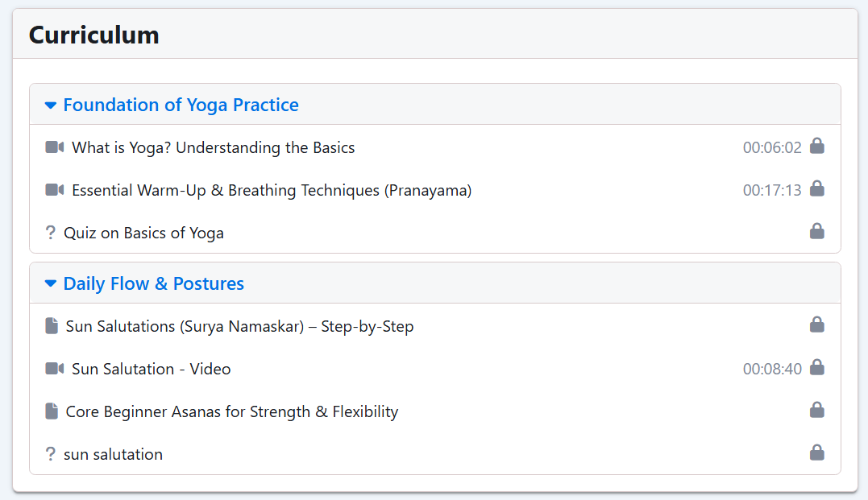The image size is (868, 500).
Task: Open the sun salutation quiz item
Action: point(113,454)
